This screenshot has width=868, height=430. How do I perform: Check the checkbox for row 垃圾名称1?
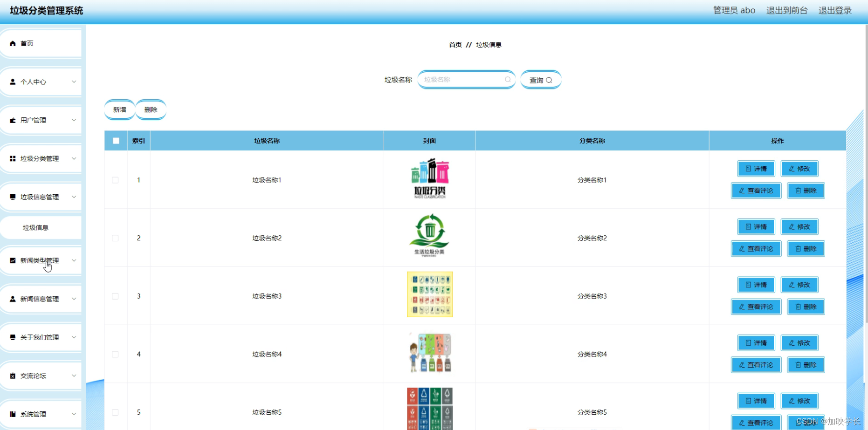(x=115, y=180)
